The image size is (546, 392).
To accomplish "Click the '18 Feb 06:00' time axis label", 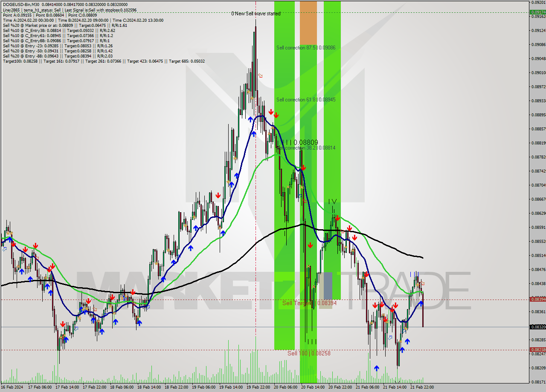I will (x=122, y=387).
